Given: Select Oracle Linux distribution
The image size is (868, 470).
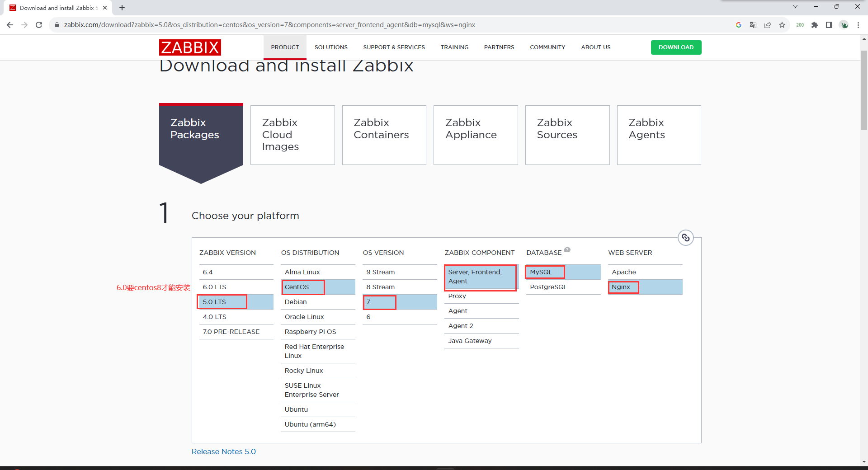Looking at the screenshot, I should tap(318, 317).
